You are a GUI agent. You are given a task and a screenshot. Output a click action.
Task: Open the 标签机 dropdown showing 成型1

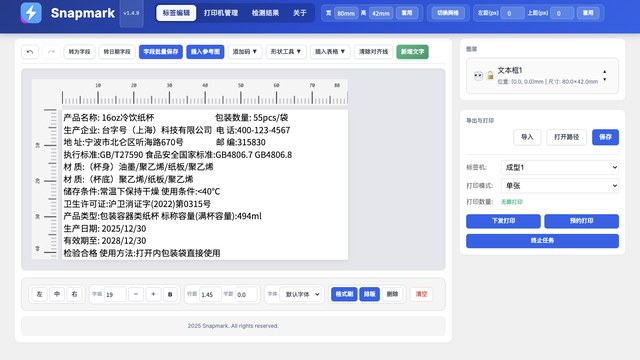point(560,167)
